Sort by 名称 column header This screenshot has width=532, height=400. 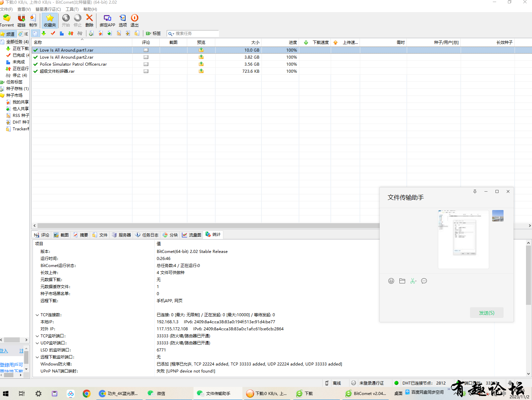[82, 43]
